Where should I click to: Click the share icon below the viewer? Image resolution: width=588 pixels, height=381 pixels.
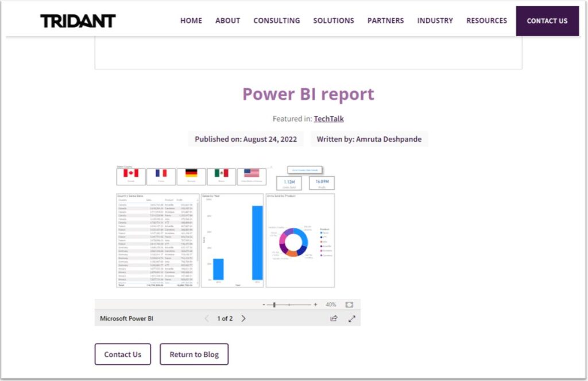(334, 318)
